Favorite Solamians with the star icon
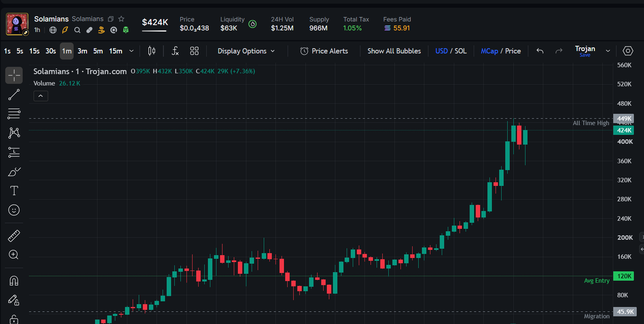Image resolution: width=644 pixels, height=324 pixels. point(121,19)
